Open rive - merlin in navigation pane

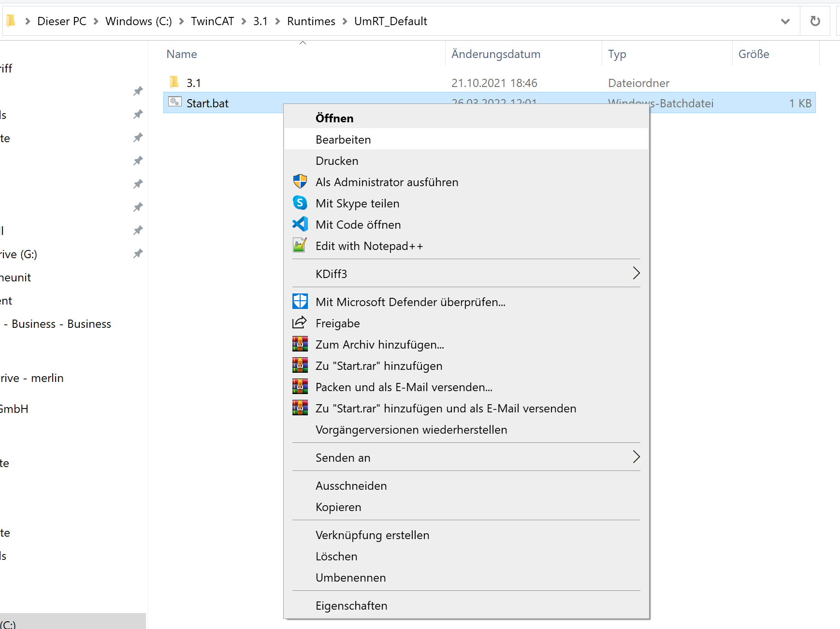point(32,378)
